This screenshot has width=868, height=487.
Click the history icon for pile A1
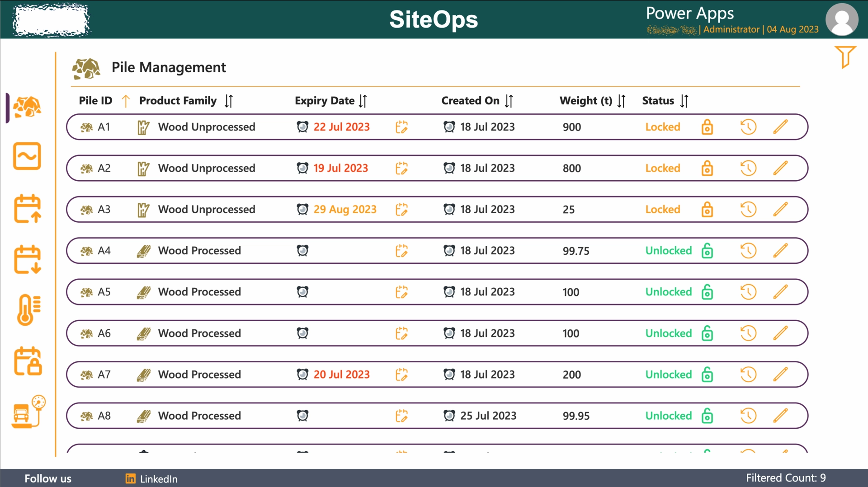click(748, 127)
